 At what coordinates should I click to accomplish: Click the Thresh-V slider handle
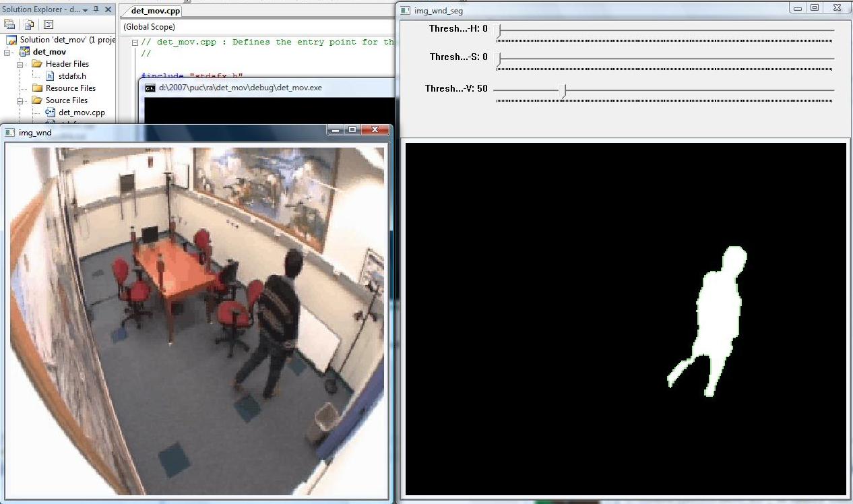pos(565,90)
